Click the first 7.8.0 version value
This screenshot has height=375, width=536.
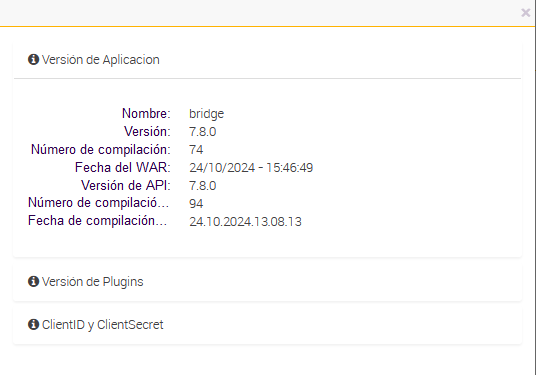tap(203, 132)
